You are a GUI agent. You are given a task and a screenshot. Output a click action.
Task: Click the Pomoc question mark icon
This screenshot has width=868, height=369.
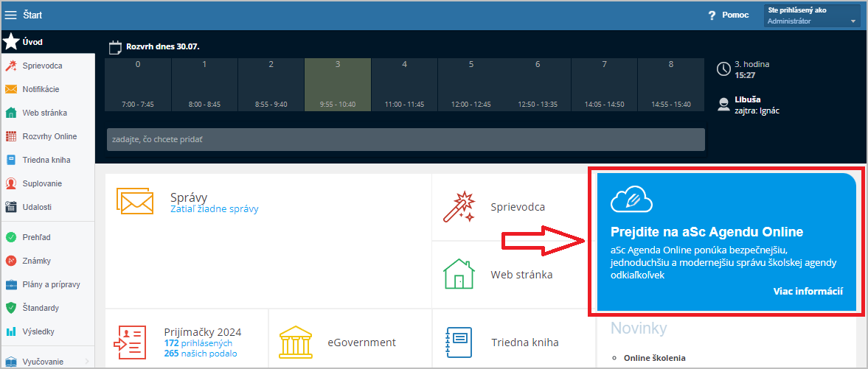712,15
